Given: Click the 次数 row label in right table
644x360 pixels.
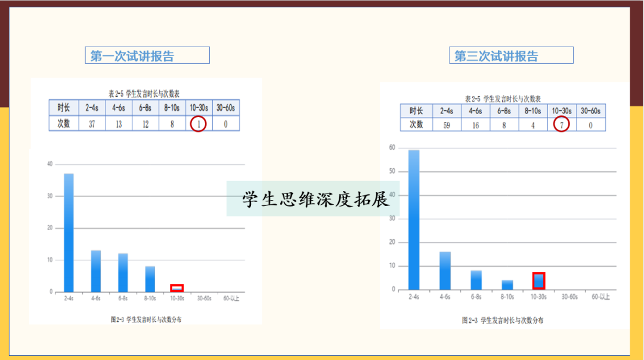Looking at the screenshot, I should (416, 125).
